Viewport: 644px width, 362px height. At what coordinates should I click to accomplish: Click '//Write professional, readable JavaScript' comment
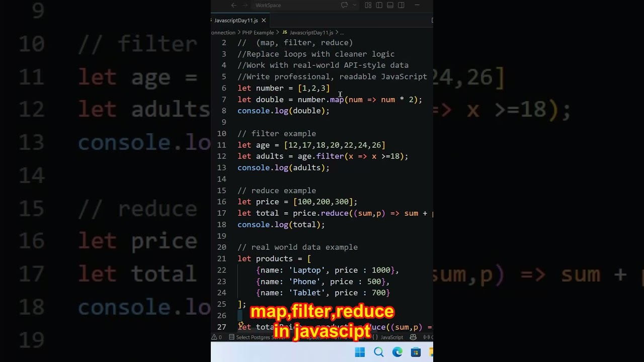point(332,76)
